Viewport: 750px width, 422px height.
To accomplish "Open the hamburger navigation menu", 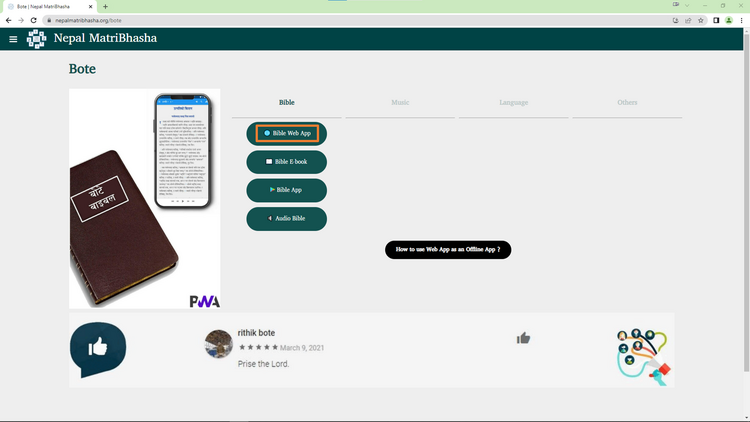I will (13, 39).
